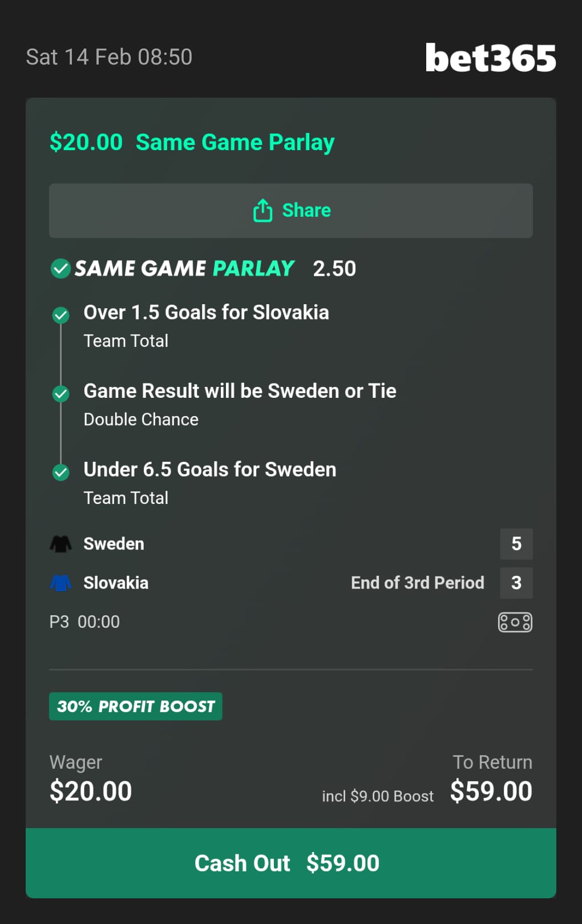Click the bet365 logo
This screenshot has height=924, width=582.
coord(490,58)
